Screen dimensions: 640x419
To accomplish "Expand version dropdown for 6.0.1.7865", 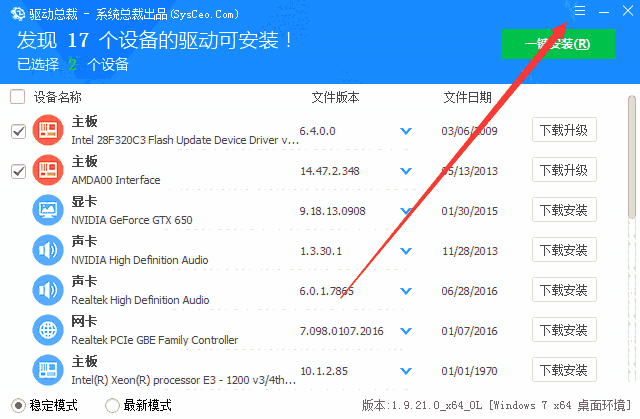I will coord(406,291).
